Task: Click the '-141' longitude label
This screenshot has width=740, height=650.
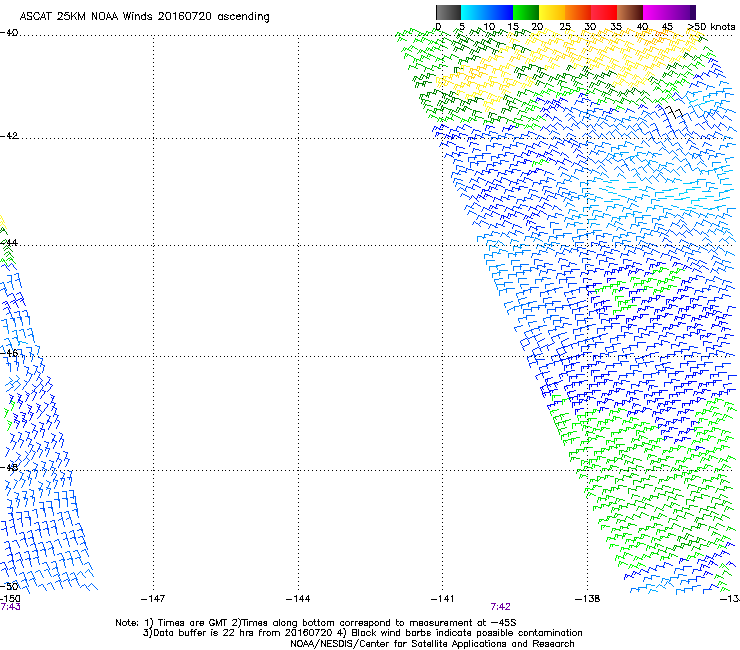Action: point(442,599)
